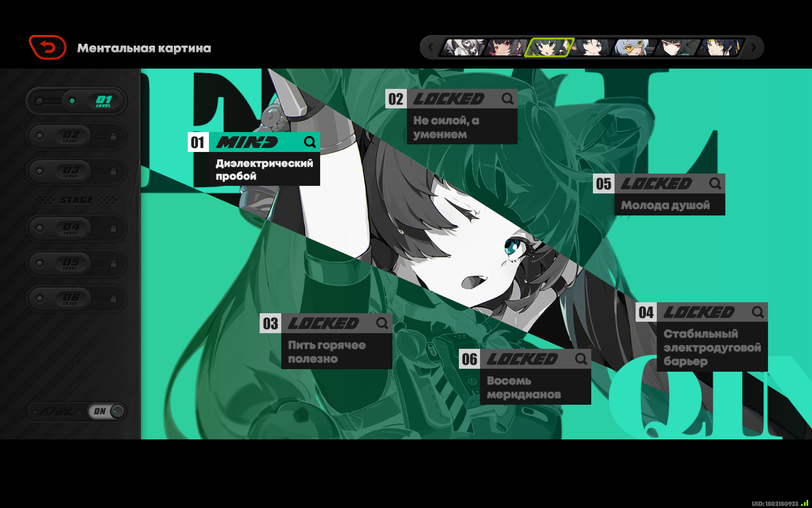Click the network signal bars icon
Viewport: 812px width, 508px height.
point(804,503)
